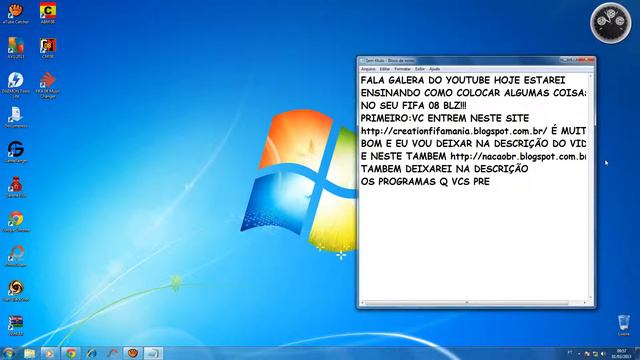640x360 pixels.
Task: Open the yellow-red C desktop icon
Action: (48, 12)
